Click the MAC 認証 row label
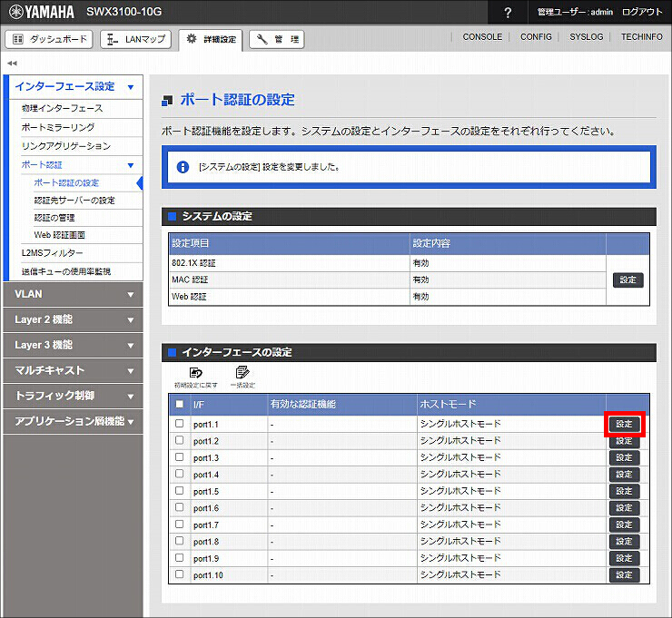Image resolution: width=672 pixels, height=618 pixels. point(190,280)
